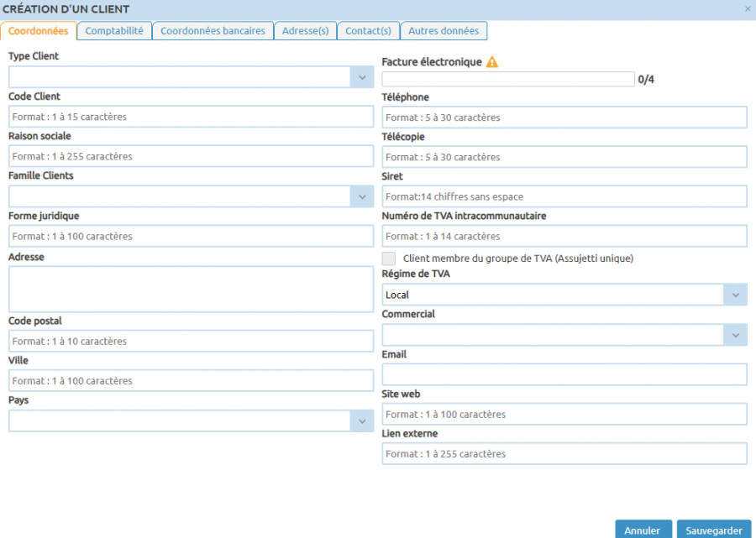Image resolution: width=756 pixels, height=538 pixels.
Task: Click the Facture électronique warning icon
Action: [491, 62]
